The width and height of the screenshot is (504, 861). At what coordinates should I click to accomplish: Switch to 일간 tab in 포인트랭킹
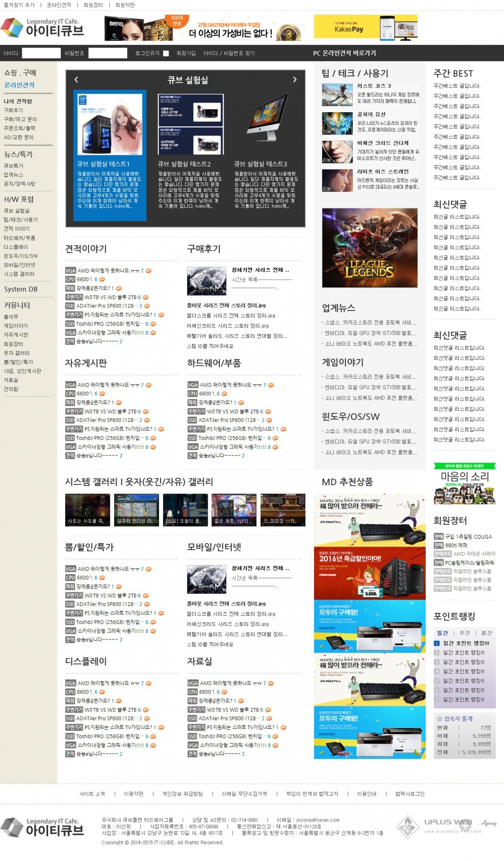click(442, 633)
